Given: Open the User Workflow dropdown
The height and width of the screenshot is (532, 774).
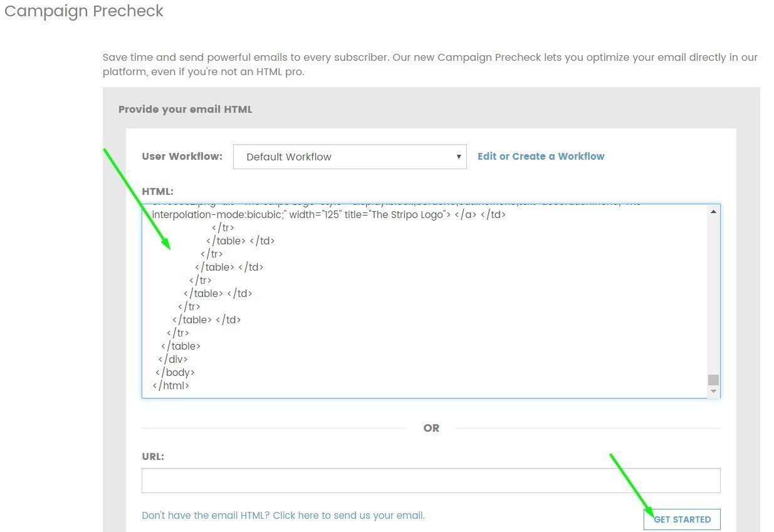Looking at the screenshot, I should click(x=349, y=157).
